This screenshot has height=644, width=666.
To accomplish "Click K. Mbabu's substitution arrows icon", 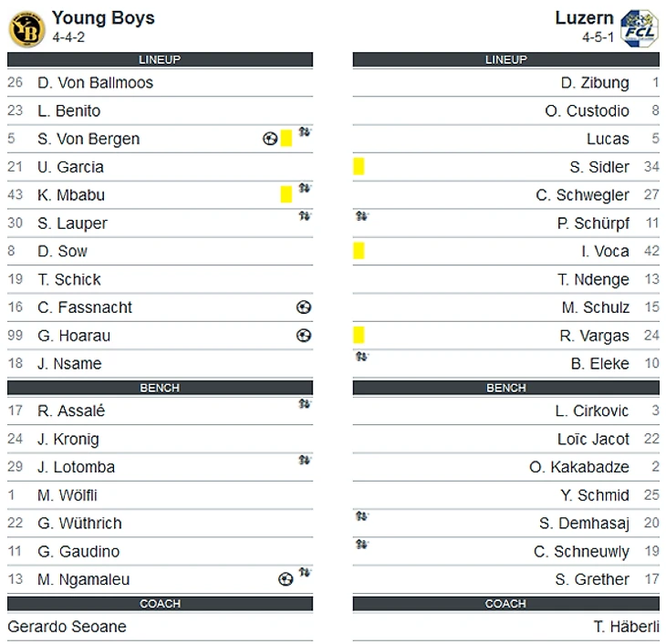I will coord(305,188).
